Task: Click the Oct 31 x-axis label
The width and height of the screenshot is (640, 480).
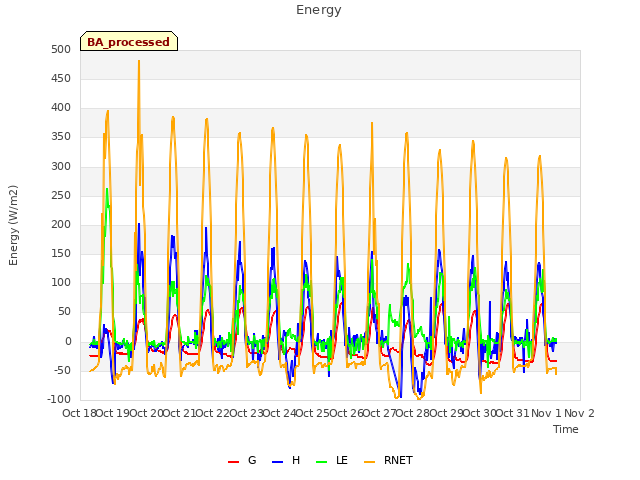Action: (513, 413)
